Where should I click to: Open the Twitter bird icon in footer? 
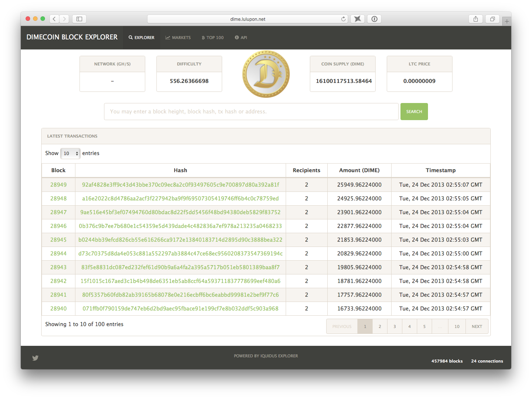click(x=35, y=358)
